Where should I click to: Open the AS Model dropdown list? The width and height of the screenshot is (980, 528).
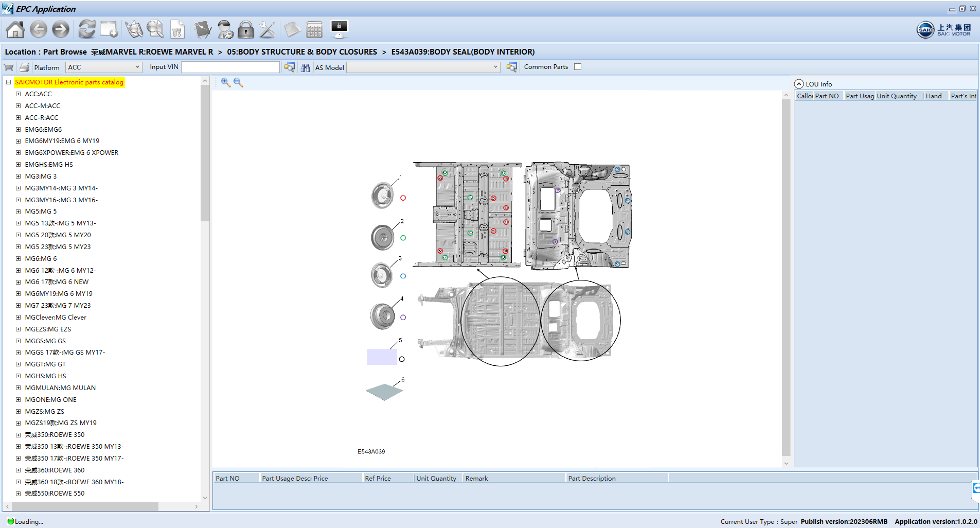point(494,67)
